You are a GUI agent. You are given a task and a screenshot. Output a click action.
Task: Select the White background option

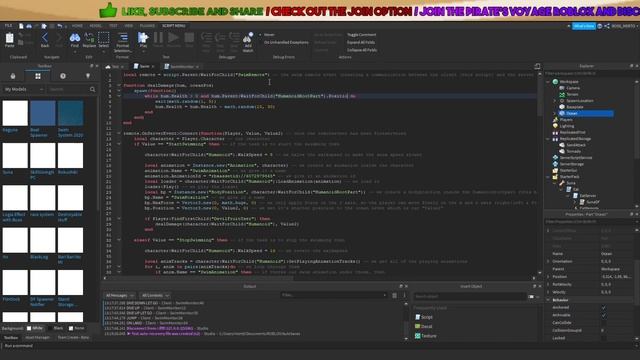(x=35, y=328)
